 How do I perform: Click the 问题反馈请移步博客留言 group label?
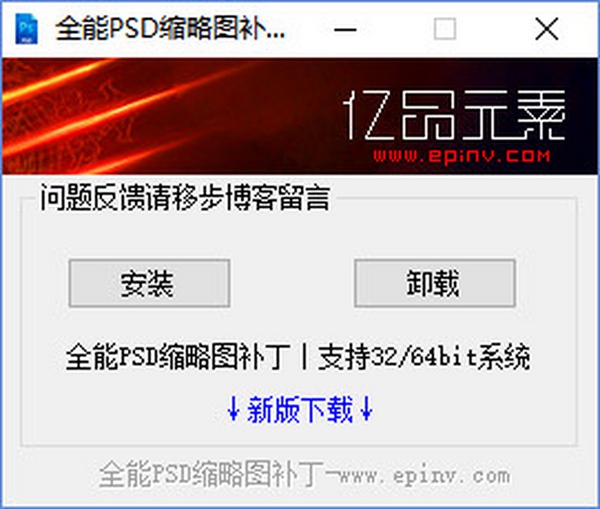click(185, 198)
